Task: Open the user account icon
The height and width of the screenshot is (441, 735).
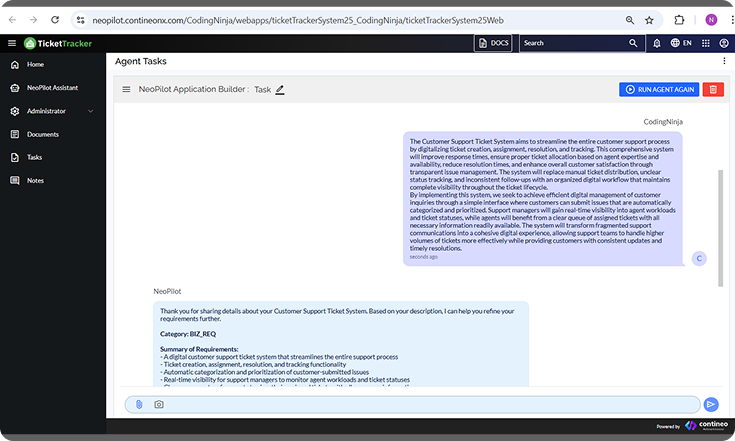Action: point(724,43)
